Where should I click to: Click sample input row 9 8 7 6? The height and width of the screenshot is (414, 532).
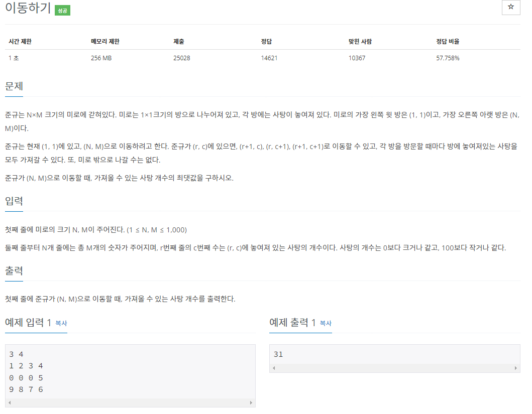click(x=26, y=389)
